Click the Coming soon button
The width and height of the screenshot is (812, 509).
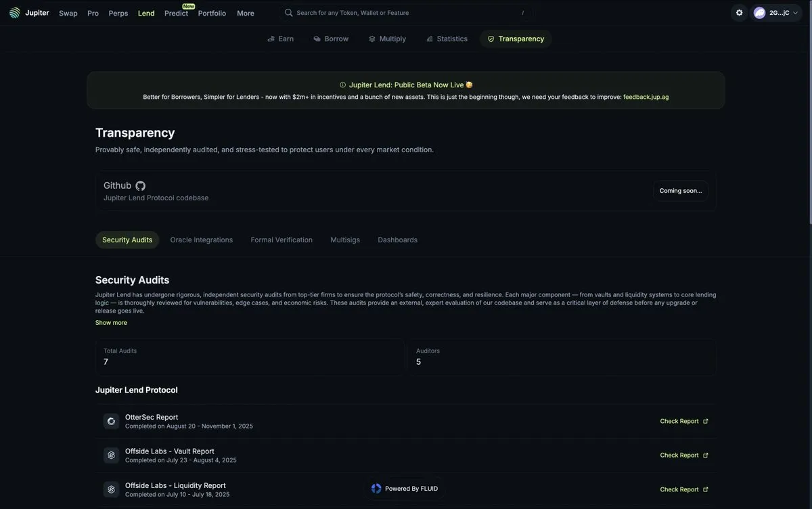point(681,191)
